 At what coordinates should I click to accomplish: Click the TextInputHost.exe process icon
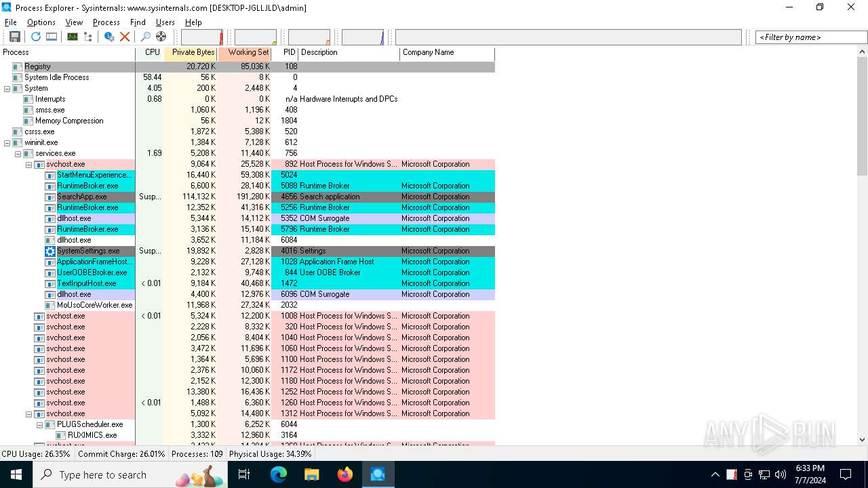point(50,283)
